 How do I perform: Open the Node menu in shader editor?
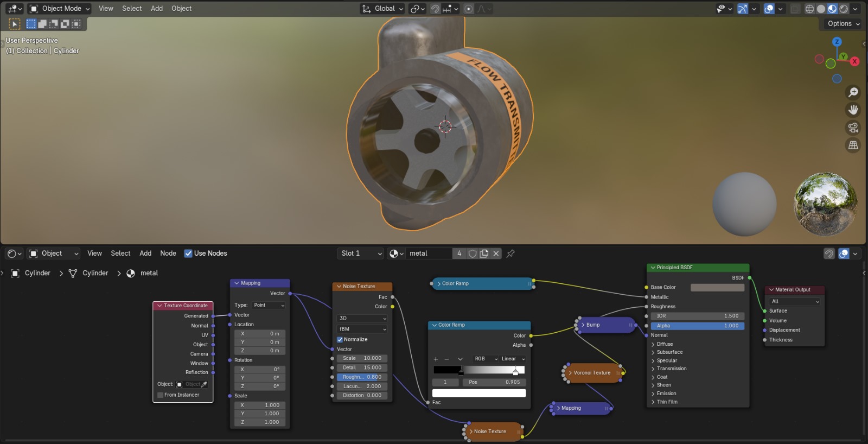tap(168, 253)
